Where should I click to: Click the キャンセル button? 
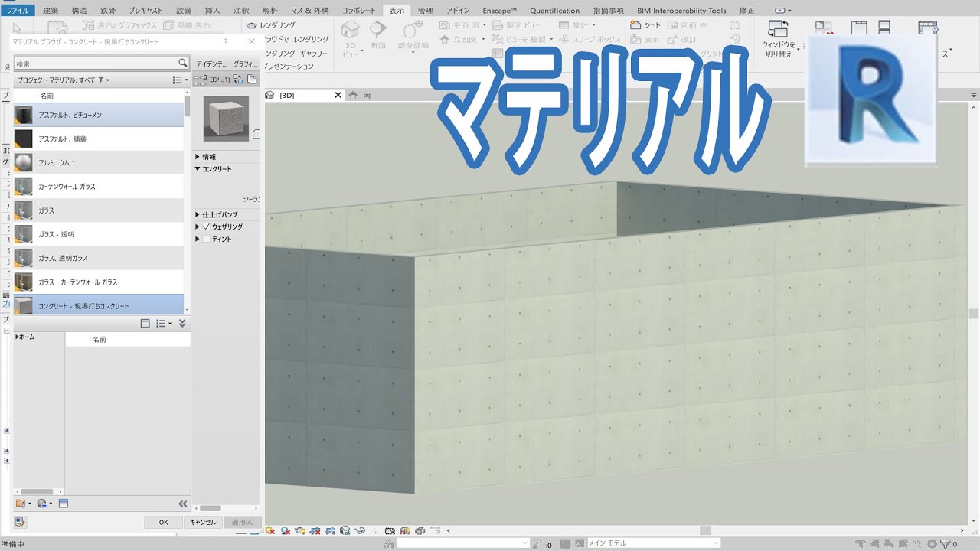[x=203, y=522]
